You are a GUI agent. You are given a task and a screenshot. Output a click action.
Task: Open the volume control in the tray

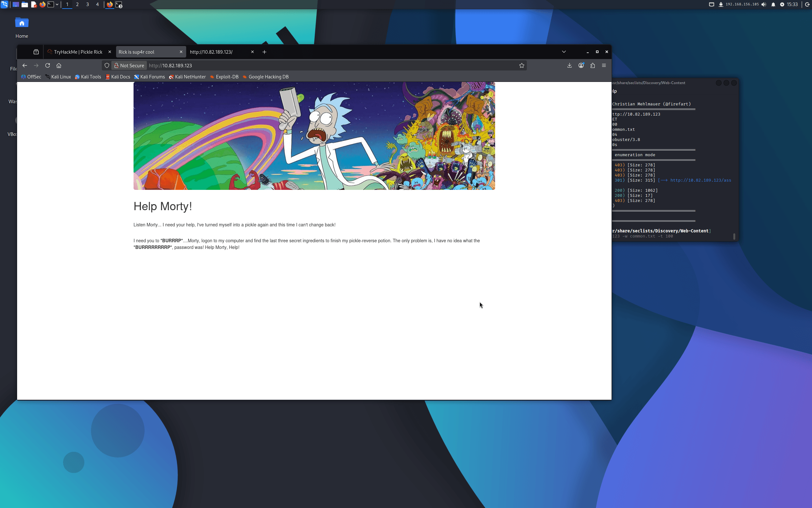(x=764, y=4)
